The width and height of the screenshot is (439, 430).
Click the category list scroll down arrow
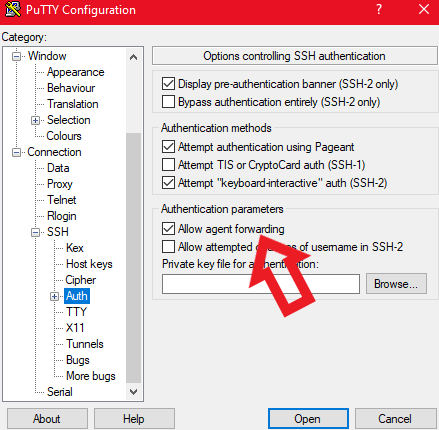point(134,392)
